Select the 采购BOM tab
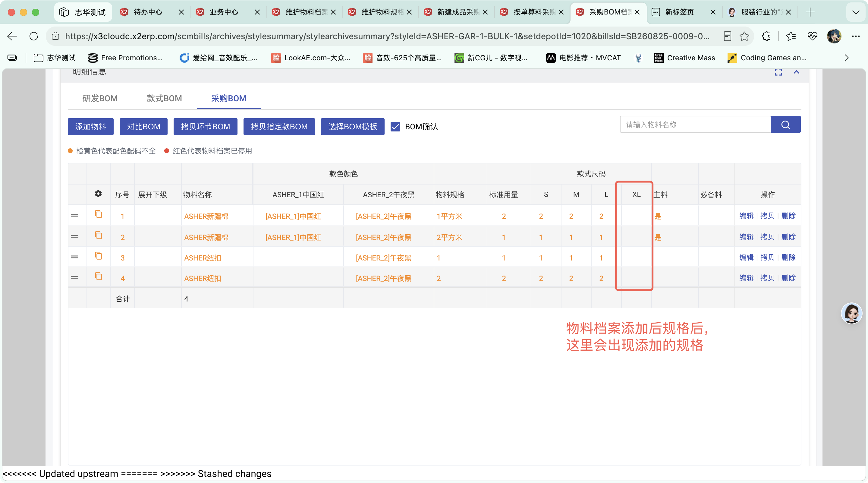The width and height of the screenshot is (868, 483). click(x=229, y=98)
